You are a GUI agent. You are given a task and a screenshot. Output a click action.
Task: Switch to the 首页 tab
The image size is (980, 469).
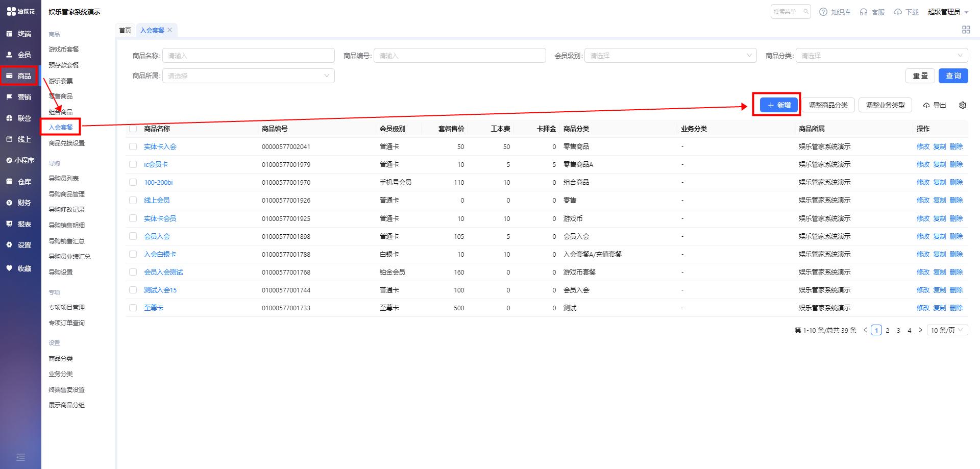(x=125, y=30)
